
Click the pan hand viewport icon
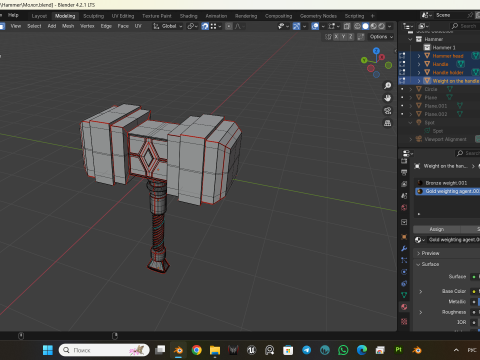pos(387,98)
